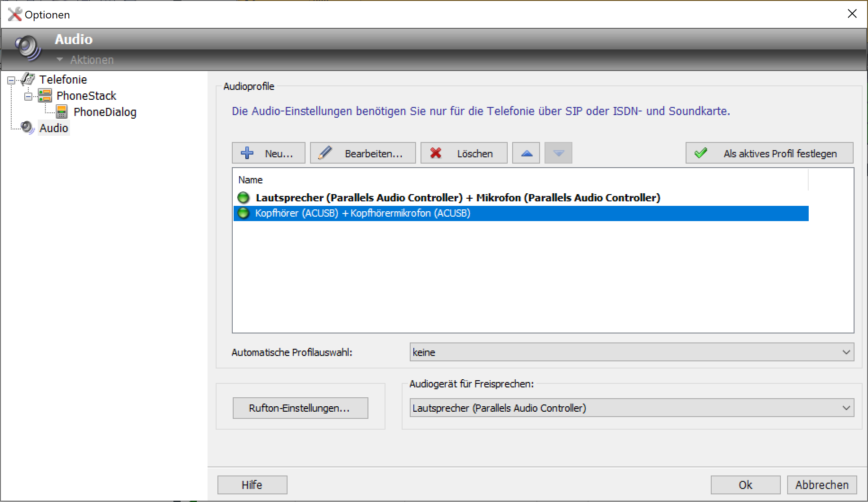
Task: Open Automatische Profilauswahl dropdown
Action: pos(846,352)
